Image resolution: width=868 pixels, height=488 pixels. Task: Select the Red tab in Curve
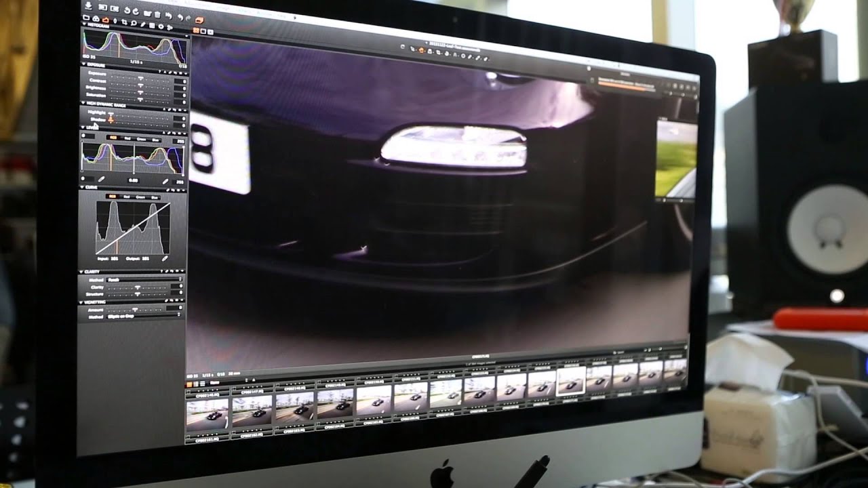pos(127,197)
